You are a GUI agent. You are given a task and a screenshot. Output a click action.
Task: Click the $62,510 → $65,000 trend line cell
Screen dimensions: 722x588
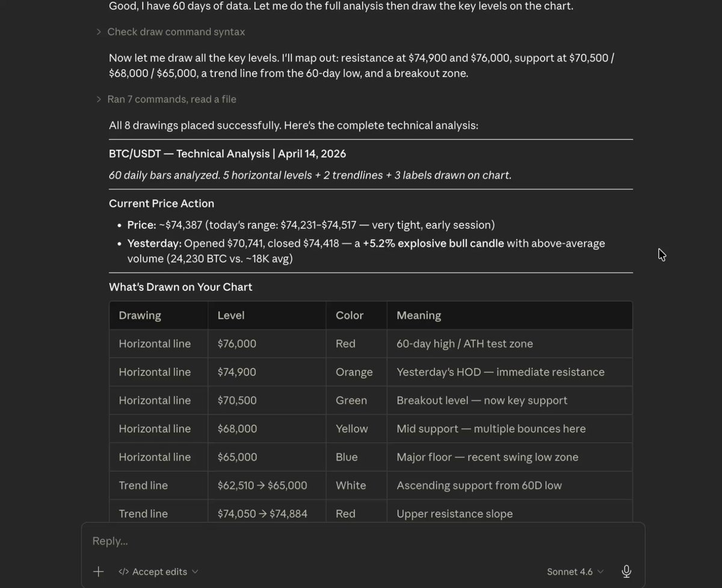(x=262, y=485)
